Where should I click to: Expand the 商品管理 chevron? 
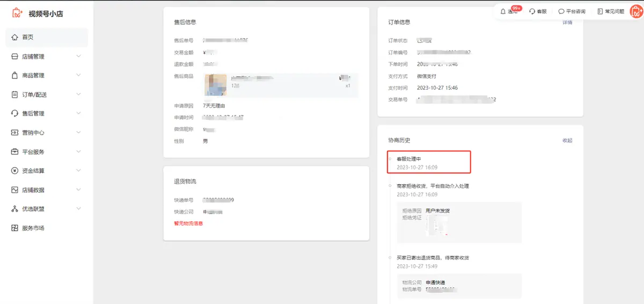[79, 76]
